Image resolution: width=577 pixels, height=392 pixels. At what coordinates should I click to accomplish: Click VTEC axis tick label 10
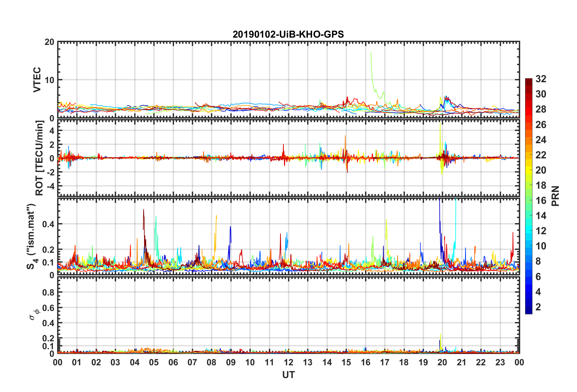(x=49, y=80)
